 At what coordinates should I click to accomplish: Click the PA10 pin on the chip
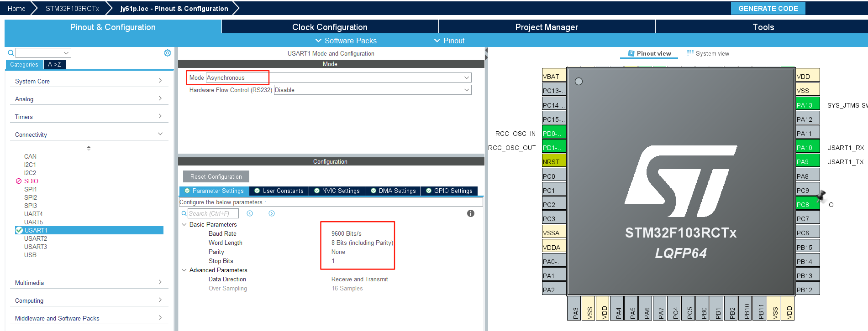pyautogui.click(x=807, y=147)
